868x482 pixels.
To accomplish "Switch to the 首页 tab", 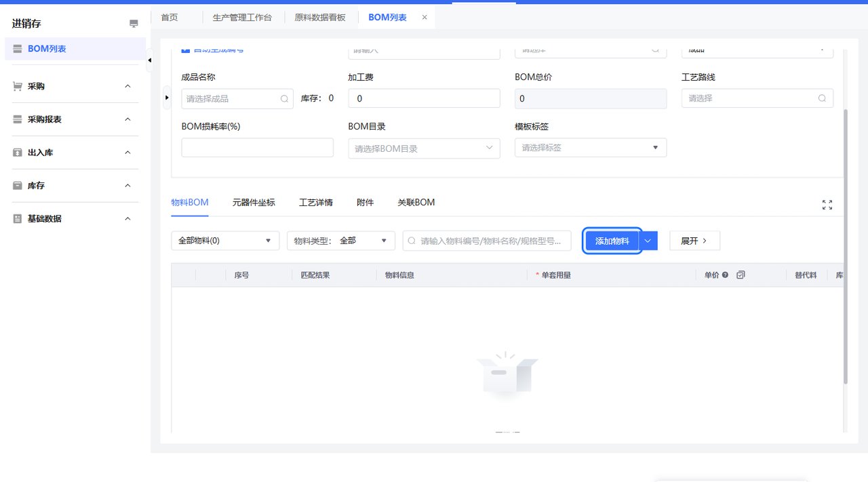I will [170, 18].
